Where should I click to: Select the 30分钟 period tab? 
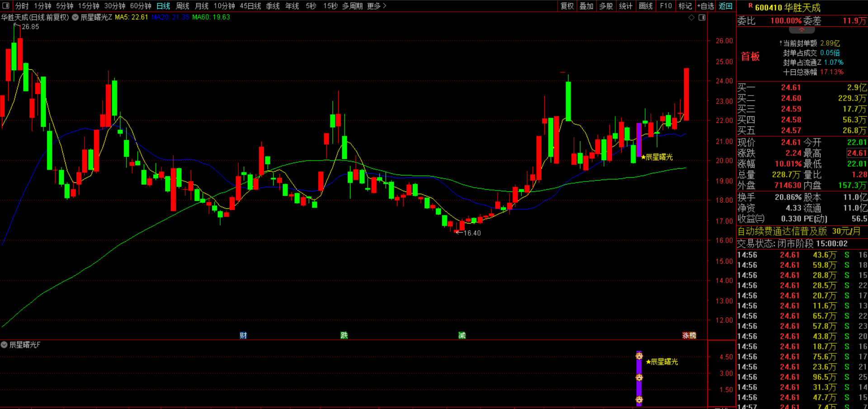[x=115, y=6]
